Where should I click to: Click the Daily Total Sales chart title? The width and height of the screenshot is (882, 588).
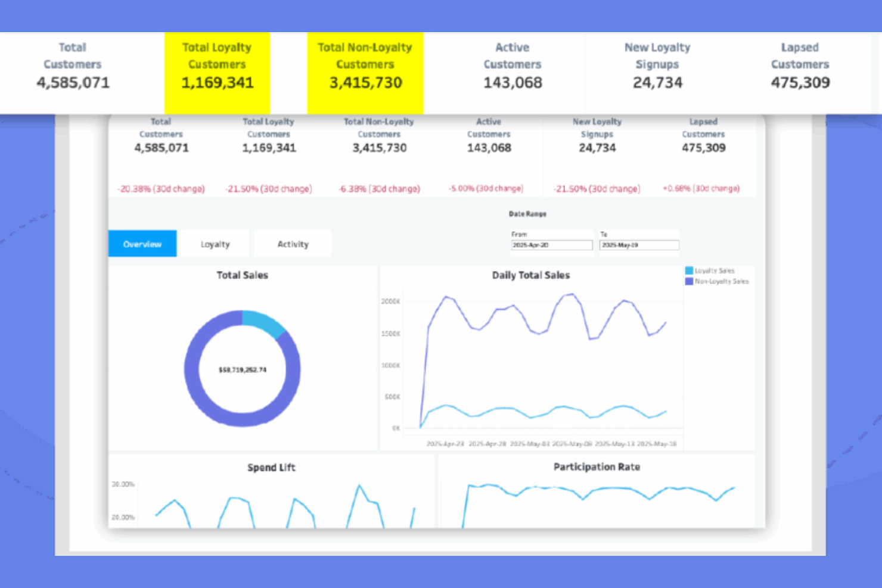tap(531, 275)
